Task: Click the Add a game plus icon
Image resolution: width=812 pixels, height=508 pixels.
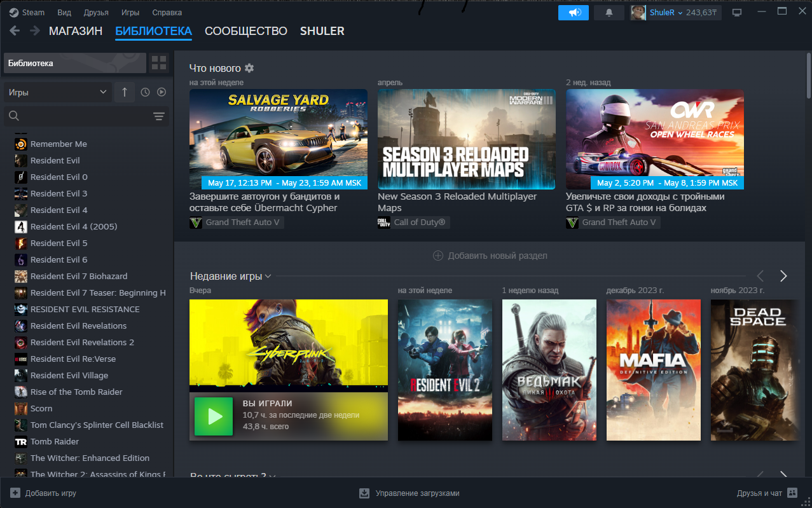Action: (x=15, y=493)
